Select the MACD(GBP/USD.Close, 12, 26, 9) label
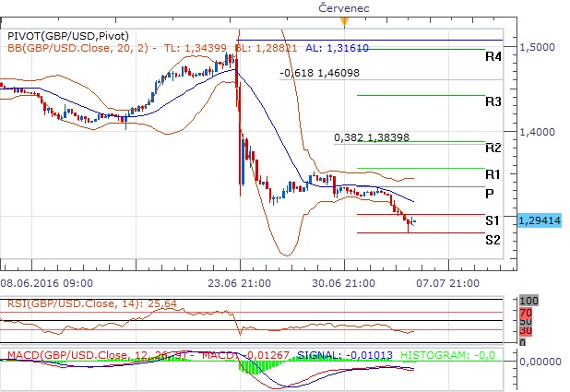This screenshot has width=570, height=392. 99,355
